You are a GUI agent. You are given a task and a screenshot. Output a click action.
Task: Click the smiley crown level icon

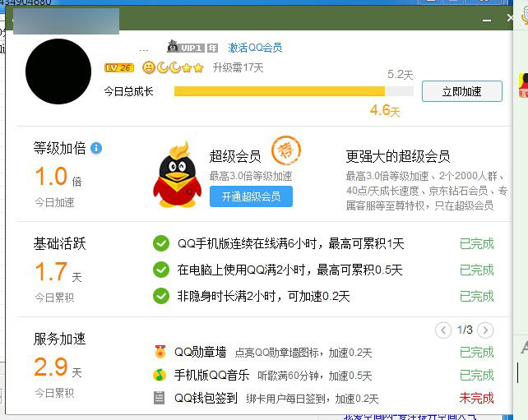tap(149, 67)
